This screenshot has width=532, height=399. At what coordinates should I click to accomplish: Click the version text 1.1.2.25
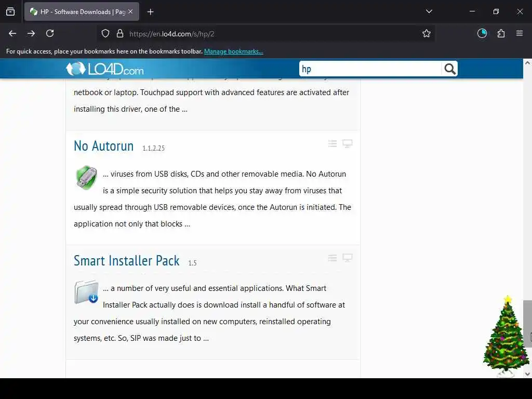[x=153, y=148]
